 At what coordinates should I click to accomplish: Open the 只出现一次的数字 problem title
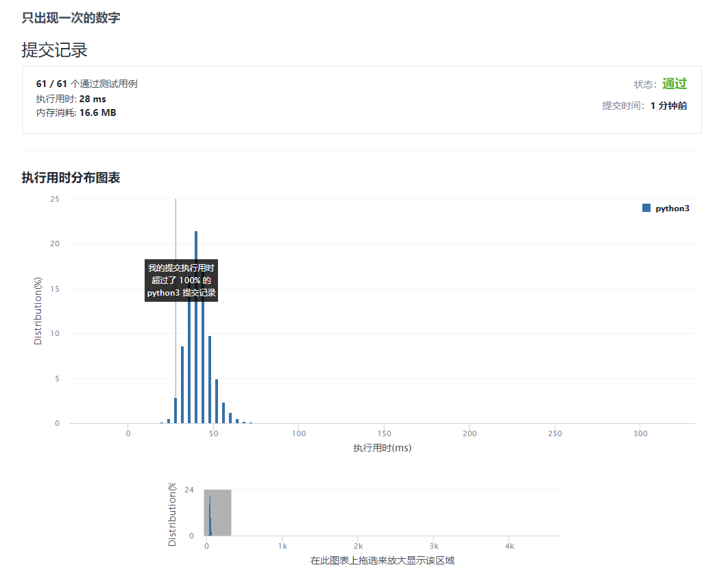71,18
